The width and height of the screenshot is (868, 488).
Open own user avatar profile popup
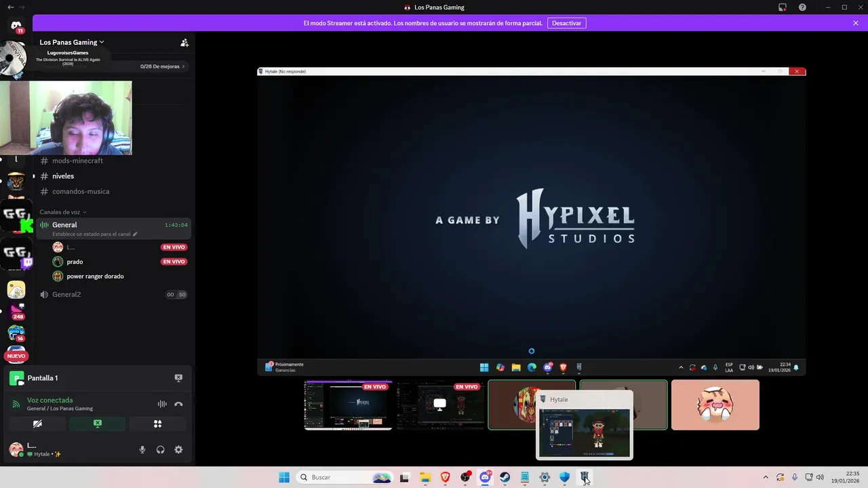[16, 449]
